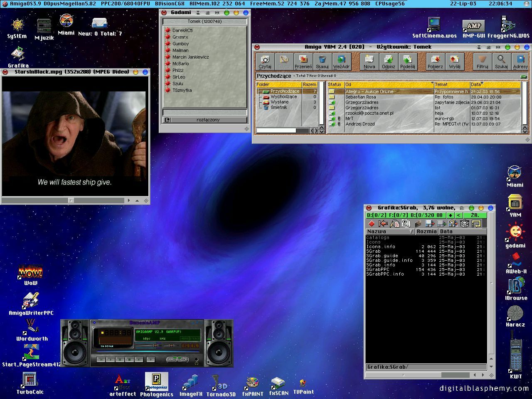Click the Odpisz (reply) icon in YAM
The image size is (532, 399).
[x=389, y=62]
